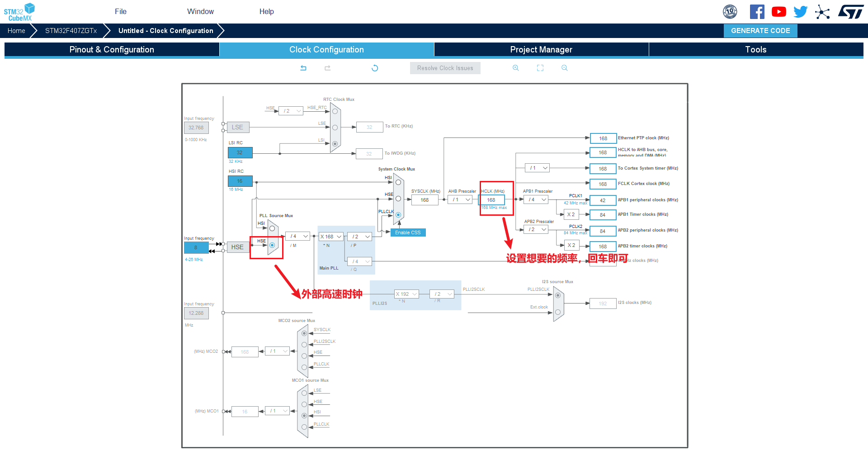Select SYSCLK in MCO2 source Mux
This screenshot has height=460, width=868.
[x=304, y=333]
